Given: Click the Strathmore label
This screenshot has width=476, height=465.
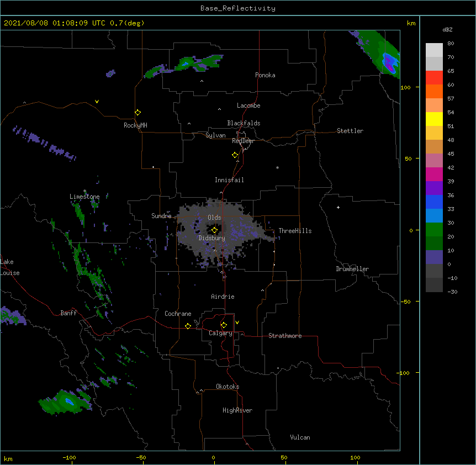Looking at the screenshot, I should tap(285, 336).
